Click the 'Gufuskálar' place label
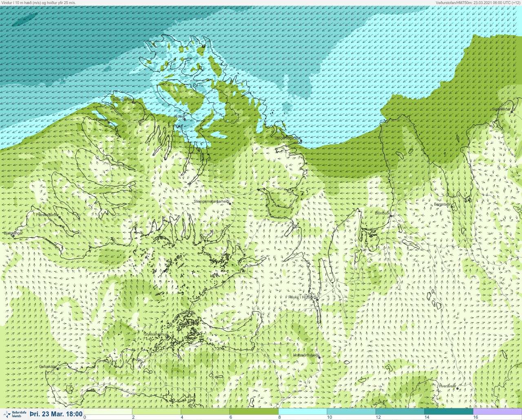The image size is (522, 420). (48, 367)
